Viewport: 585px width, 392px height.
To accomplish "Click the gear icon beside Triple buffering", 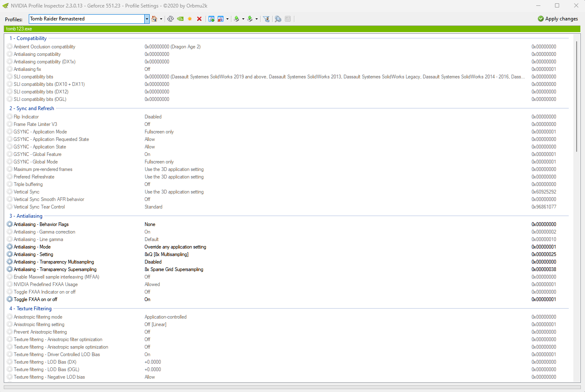I will (x=10, y=184).
